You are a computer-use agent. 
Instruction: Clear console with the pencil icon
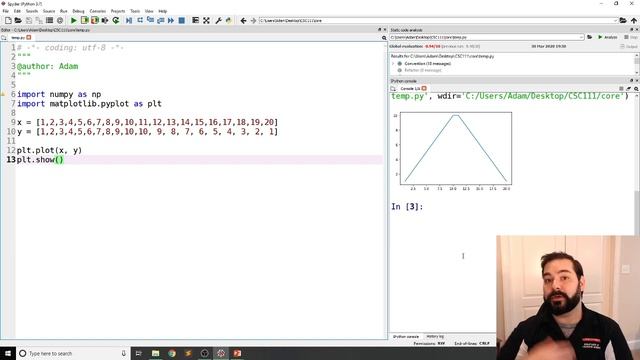pyautogui.click(x=629, y=89)
